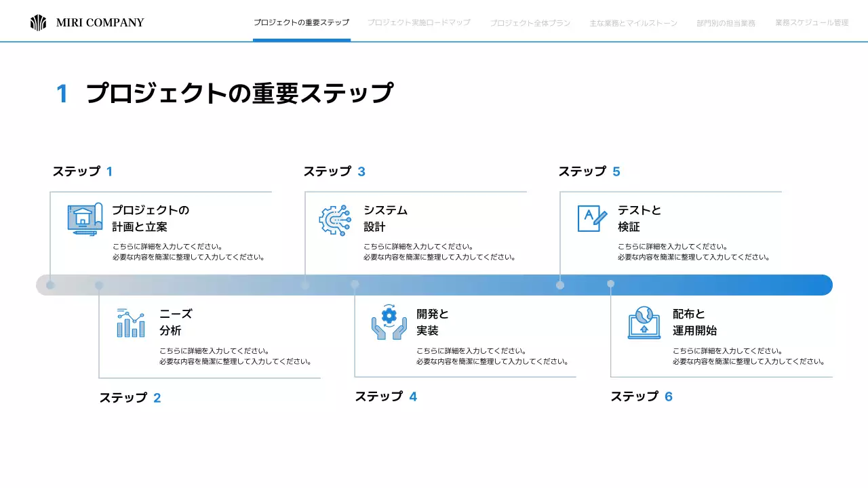Click the needs analysis bar chart icon
The image size is (868, 488).
pos(131,323)
